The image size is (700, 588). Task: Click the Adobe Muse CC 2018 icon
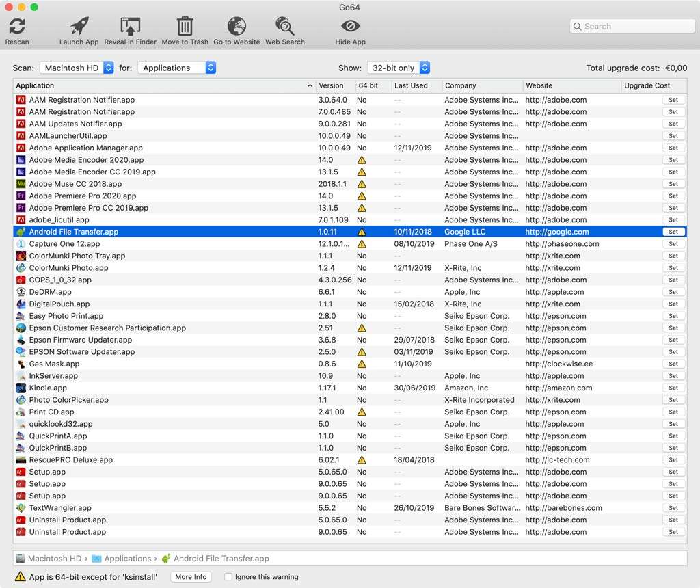click(x=21, y=183)
